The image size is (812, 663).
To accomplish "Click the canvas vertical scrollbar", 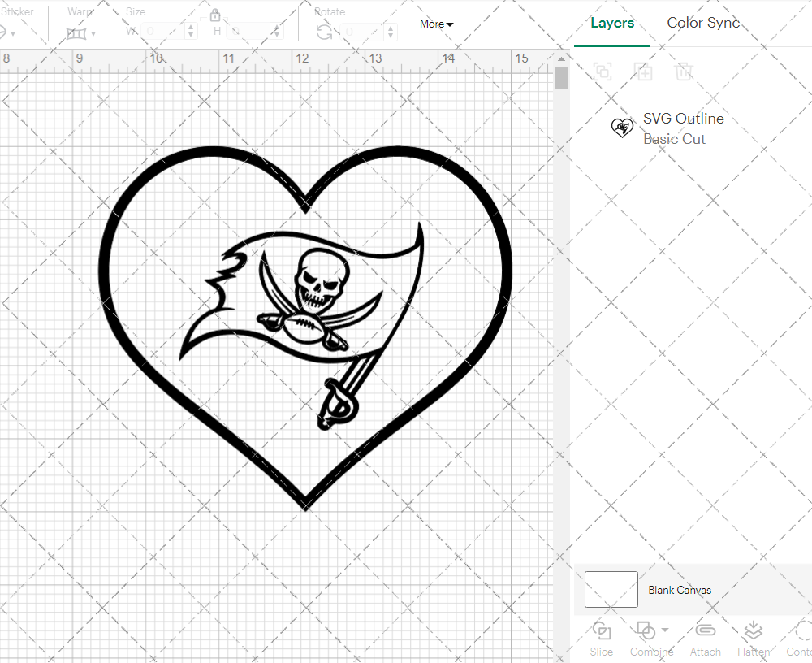I will coord(561,78).
